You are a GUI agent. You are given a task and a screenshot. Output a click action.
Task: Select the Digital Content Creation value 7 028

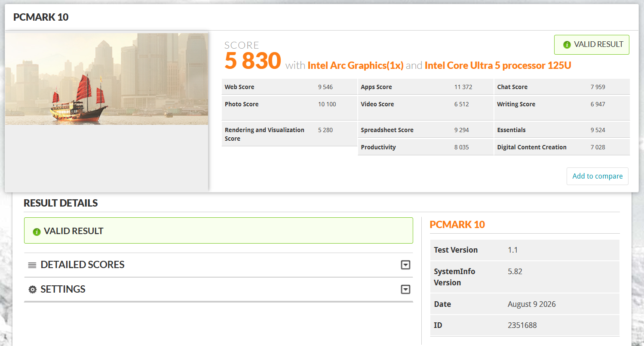click(x=598, y=147)
